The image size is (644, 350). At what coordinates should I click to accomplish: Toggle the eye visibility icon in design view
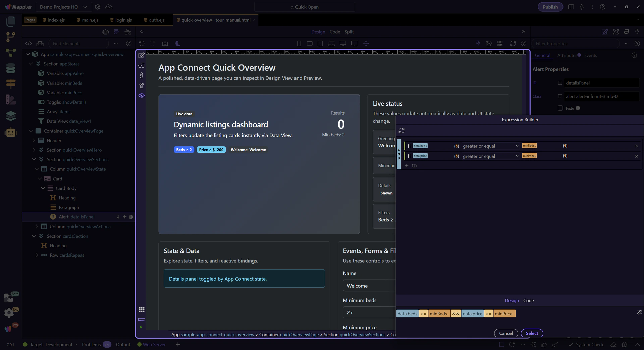(142, 96)
